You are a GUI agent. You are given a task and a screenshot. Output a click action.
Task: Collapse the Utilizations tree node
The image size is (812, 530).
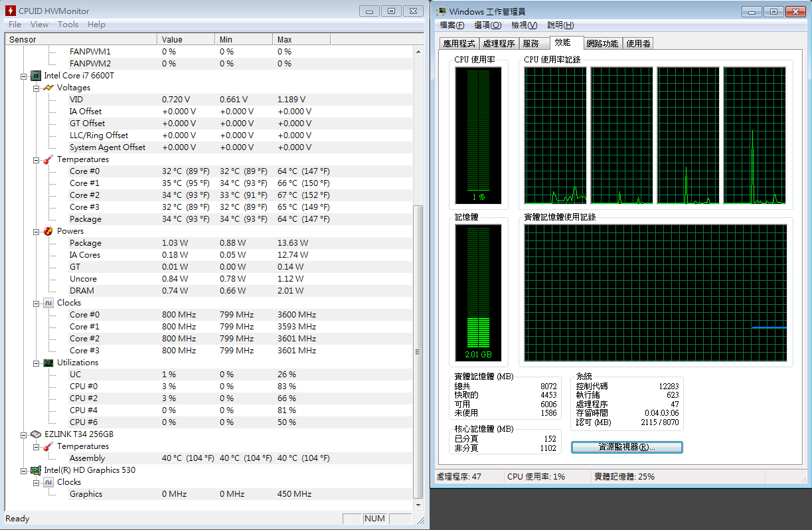[37, 363]
